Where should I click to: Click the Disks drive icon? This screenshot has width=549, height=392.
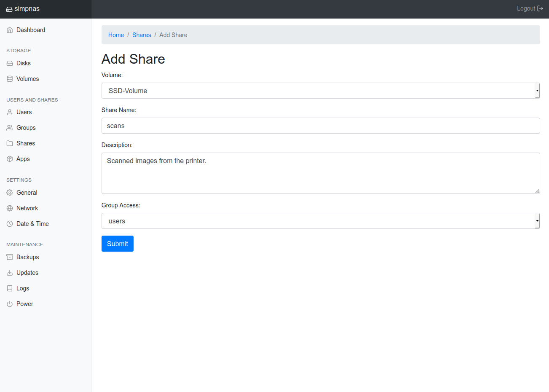pos(10,63)
